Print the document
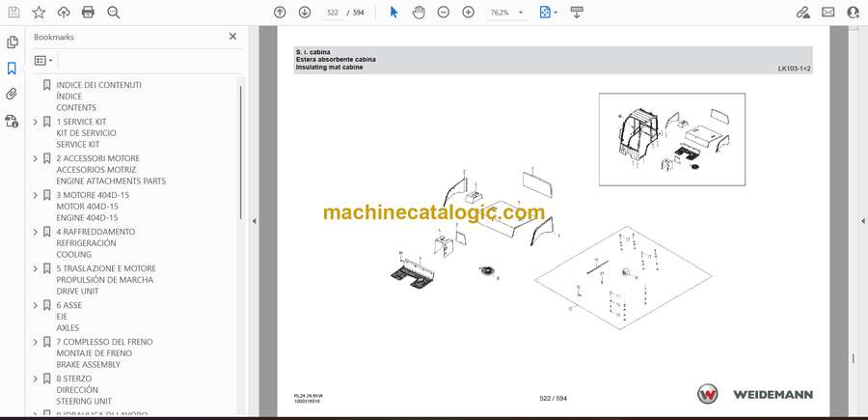 88,13
